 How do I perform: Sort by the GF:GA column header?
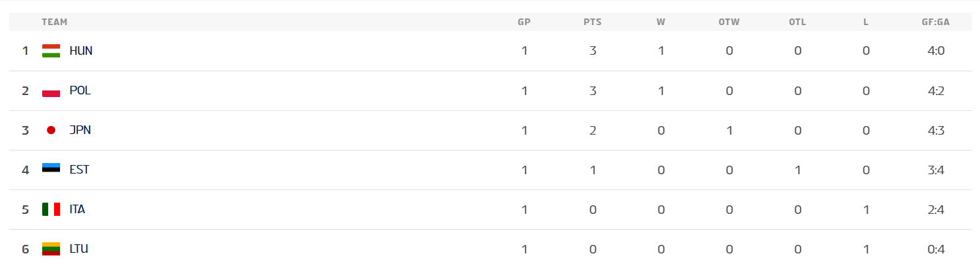point(936,22)
